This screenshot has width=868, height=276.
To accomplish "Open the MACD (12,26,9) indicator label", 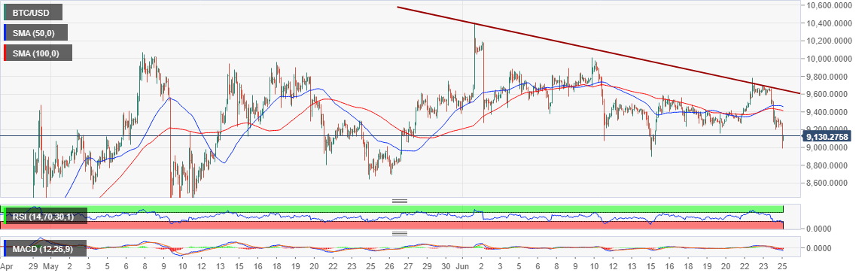I will 45,248.
